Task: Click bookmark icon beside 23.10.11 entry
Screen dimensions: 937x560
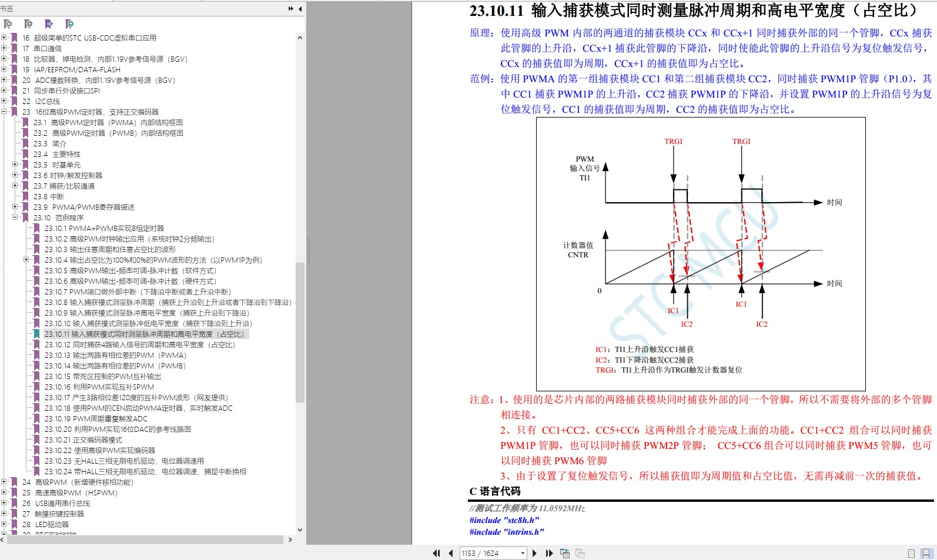Action: pos(37,334)
